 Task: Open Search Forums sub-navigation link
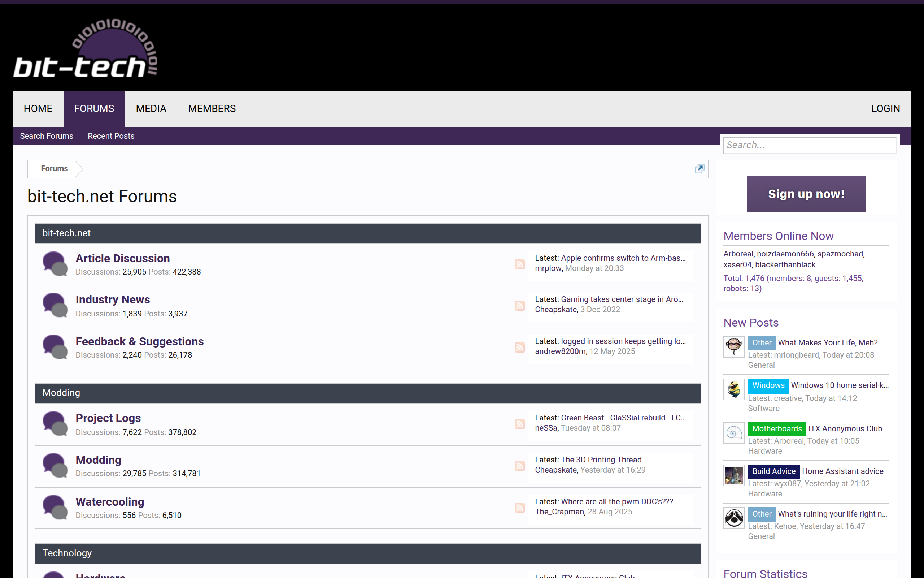tap(47, 136)
